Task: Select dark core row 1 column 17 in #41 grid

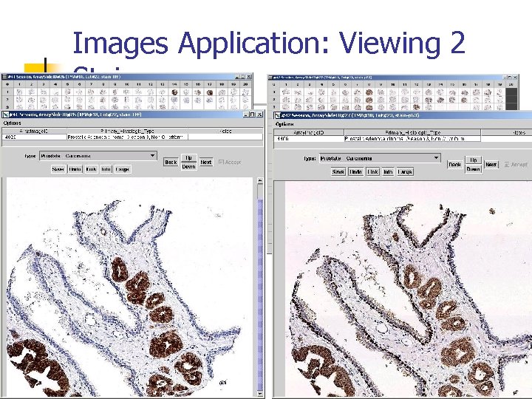Action: point(210,92)
